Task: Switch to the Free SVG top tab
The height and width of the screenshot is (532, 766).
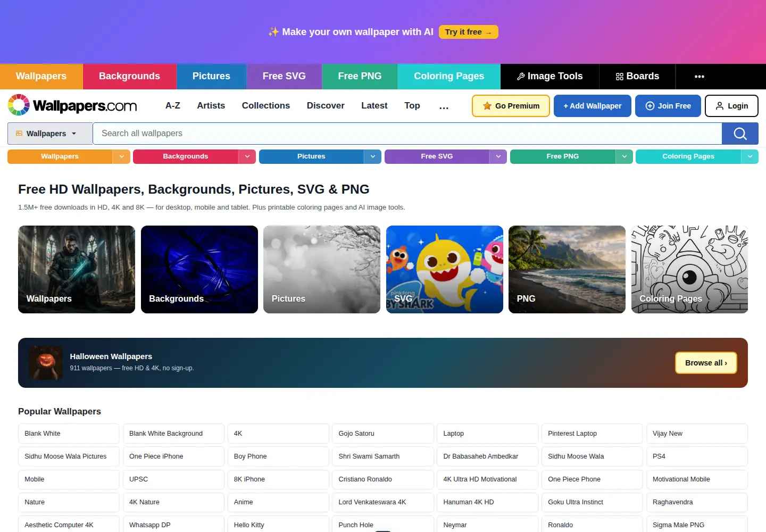Action: point(284,77)
